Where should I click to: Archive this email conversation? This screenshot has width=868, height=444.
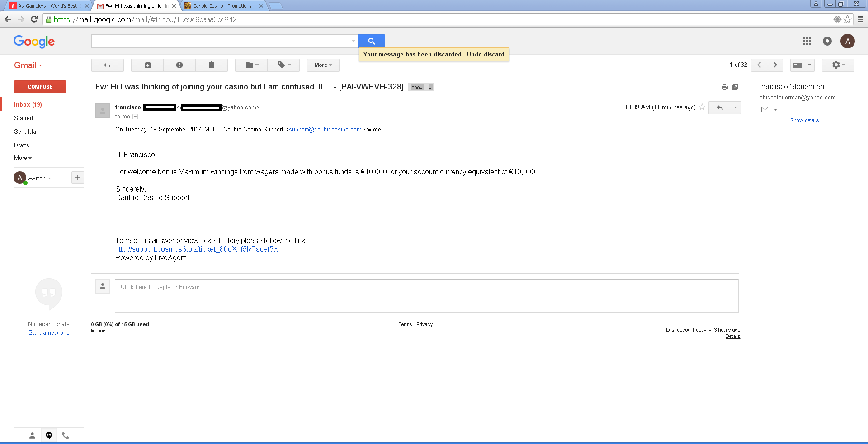point(147,65)
